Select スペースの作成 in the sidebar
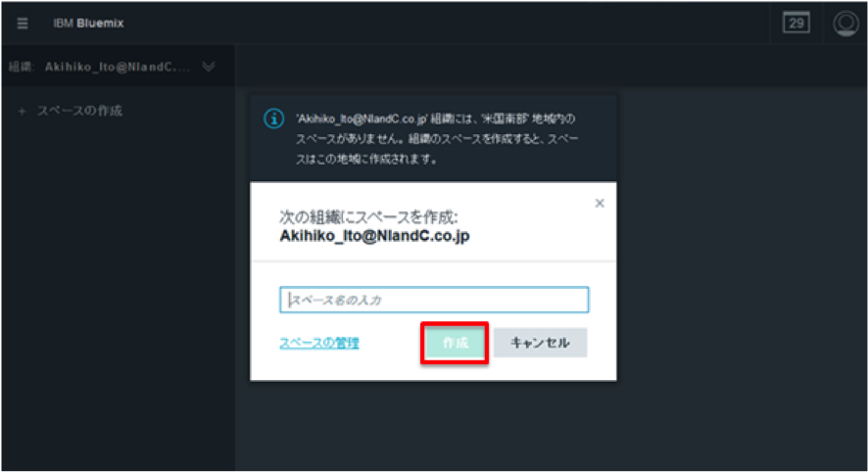The width and height of the screenshot is (868, 472). (x=79, y=111)
